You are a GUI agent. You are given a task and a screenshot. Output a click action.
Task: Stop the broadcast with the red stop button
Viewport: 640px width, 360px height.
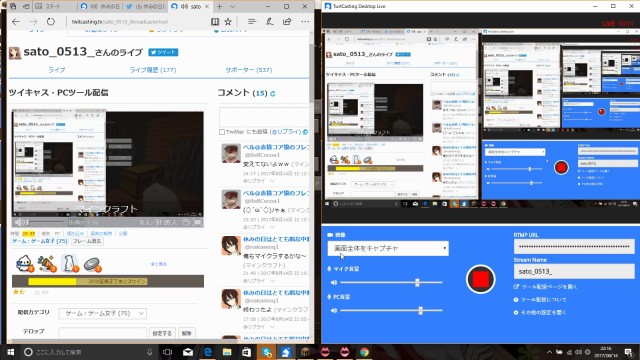point(480,280)
